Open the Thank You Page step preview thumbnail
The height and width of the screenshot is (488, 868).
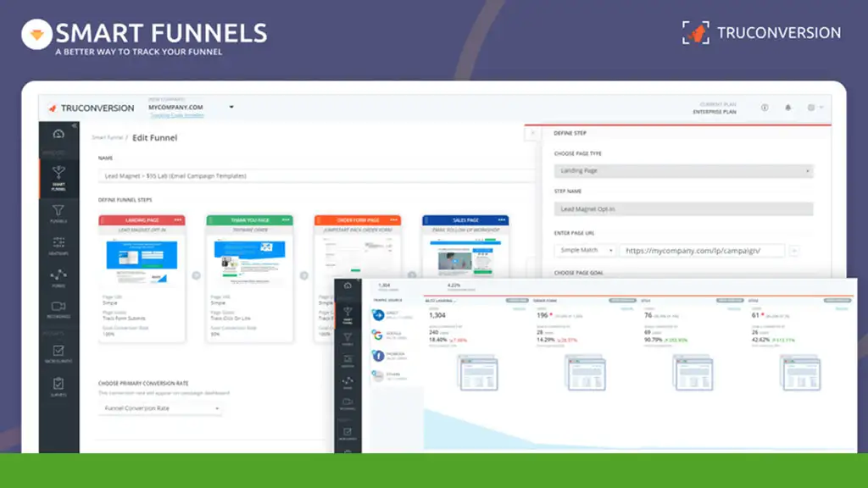point(250,263)
